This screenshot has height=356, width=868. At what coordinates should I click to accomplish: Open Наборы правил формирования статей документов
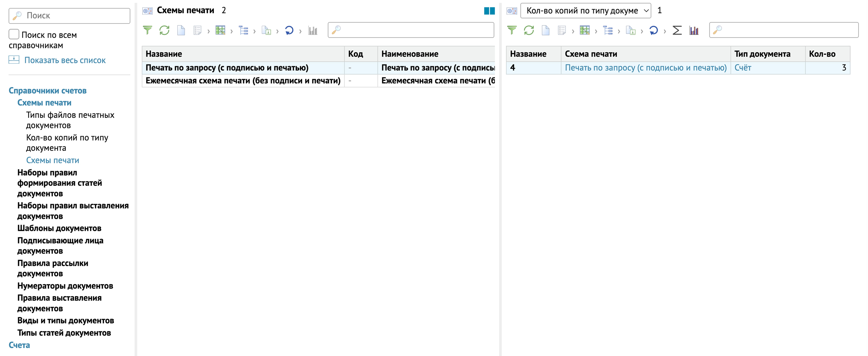[x=60, y=183]
